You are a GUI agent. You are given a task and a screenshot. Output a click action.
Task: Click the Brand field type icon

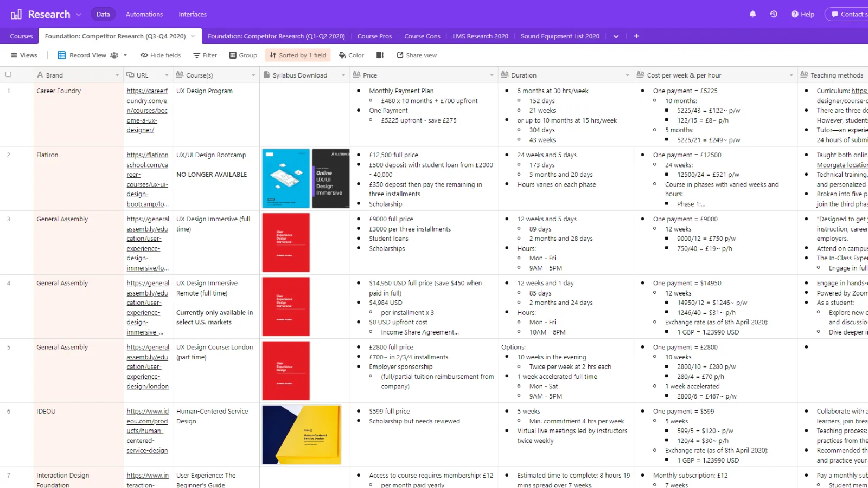click(x=40, y=75)
